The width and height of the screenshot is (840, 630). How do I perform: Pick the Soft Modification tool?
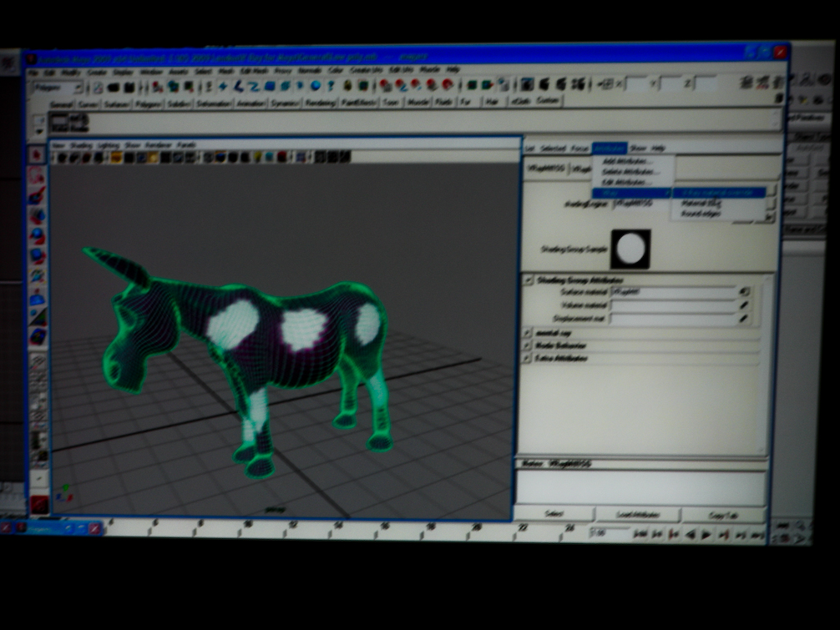tap(37, 296)
